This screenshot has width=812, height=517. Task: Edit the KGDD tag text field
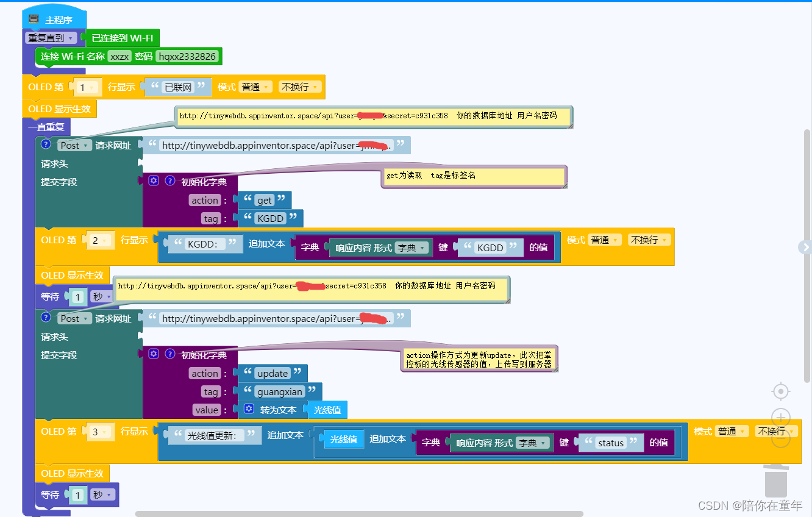271,218
